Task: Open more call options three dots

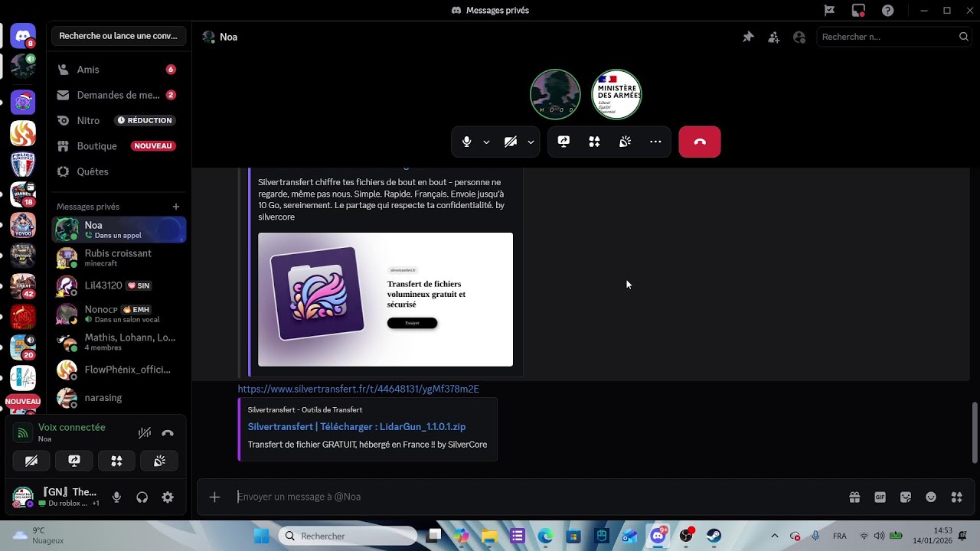Action: coord(655,142)
